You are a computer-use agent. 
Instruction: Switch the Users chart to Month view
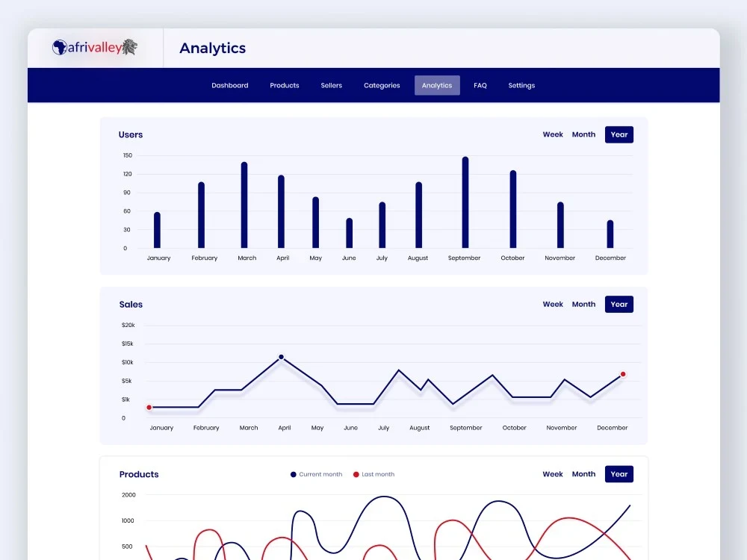(583, 134)
